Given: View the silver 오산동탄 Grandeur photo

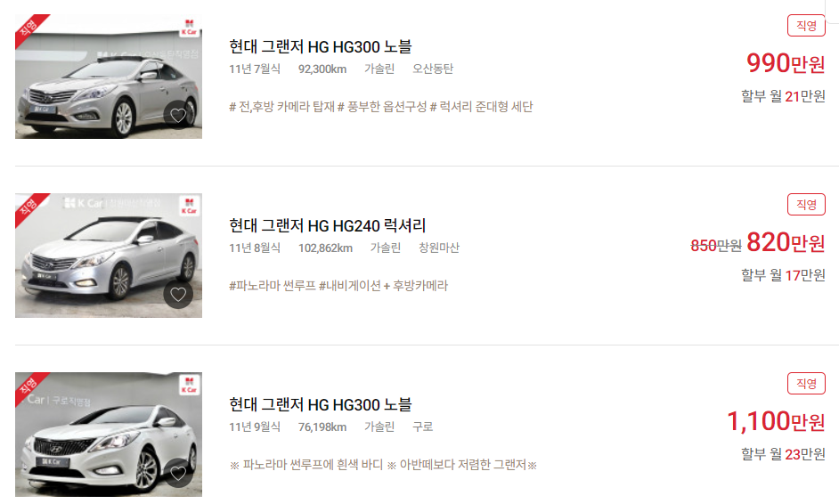Looking at the screenshot, I should coord(109,77).
